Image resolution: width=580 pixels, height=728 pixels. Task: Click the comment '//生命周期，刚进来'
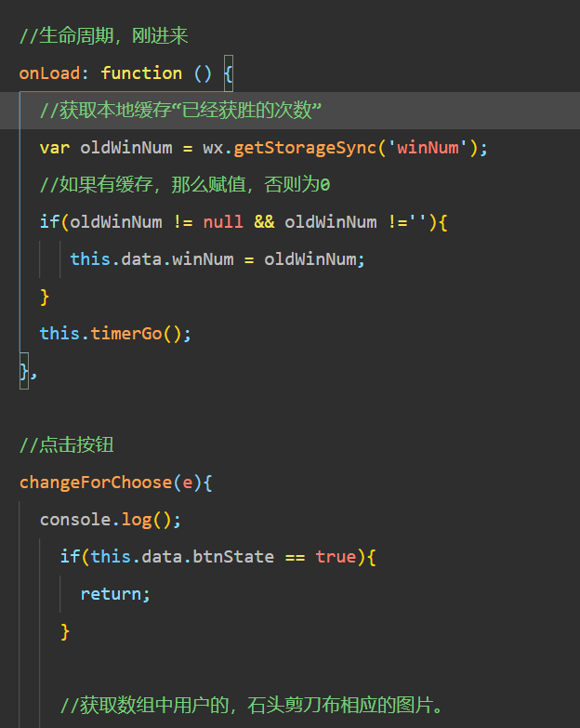coord(103,35)
